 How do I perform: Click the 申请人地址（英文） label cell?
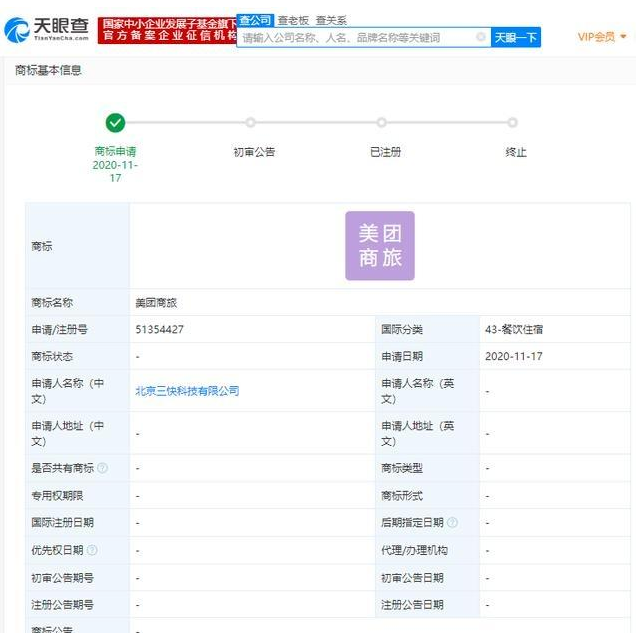427,433
